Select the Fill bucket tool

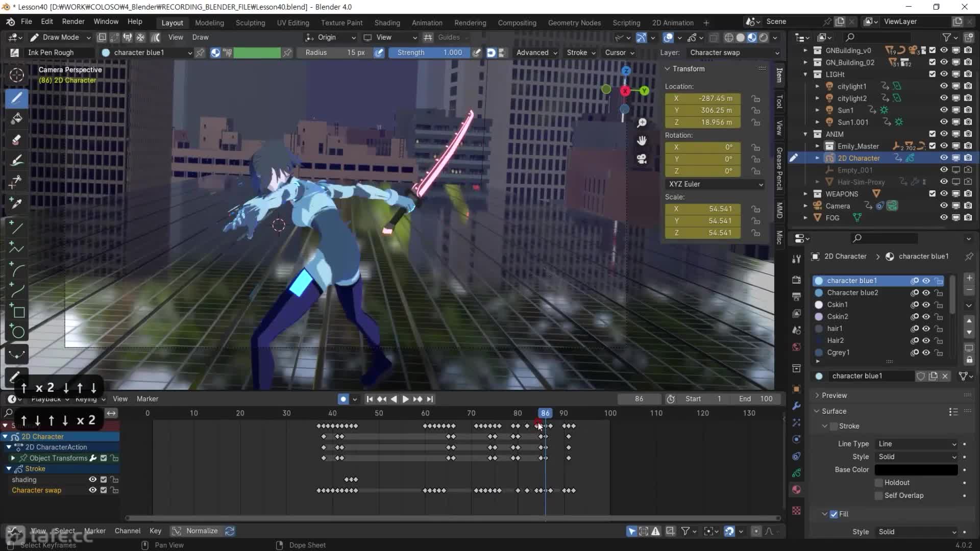point(16,119)
